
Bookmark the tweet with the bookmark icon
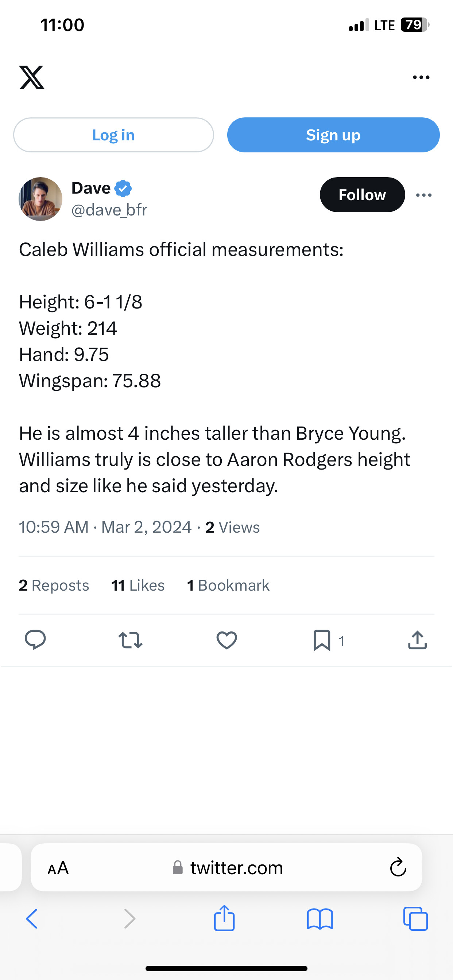click(322, 640)
